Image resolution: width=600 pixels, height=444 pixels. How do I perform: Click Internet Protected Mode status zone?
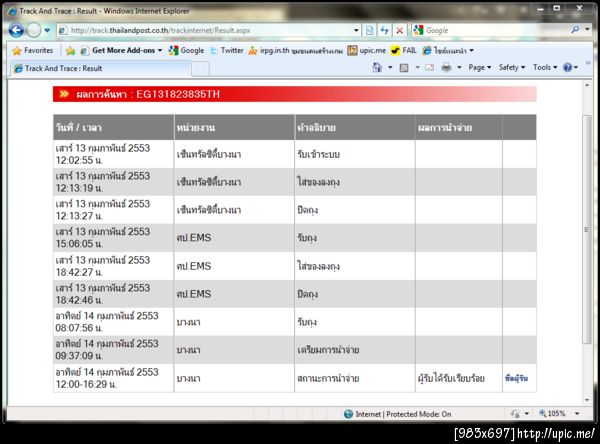tap(398, 414)
